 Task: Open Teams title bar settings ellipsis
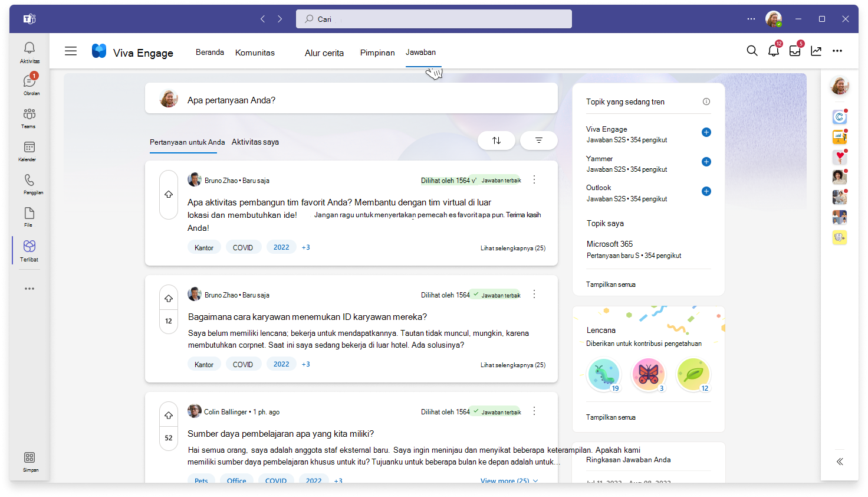[751, 19]
